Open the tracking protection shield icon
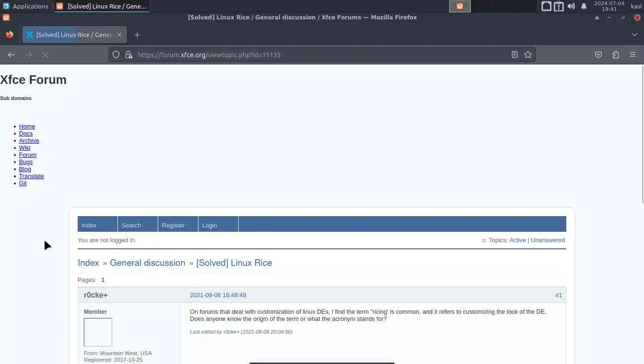 [x=116, y=55]
